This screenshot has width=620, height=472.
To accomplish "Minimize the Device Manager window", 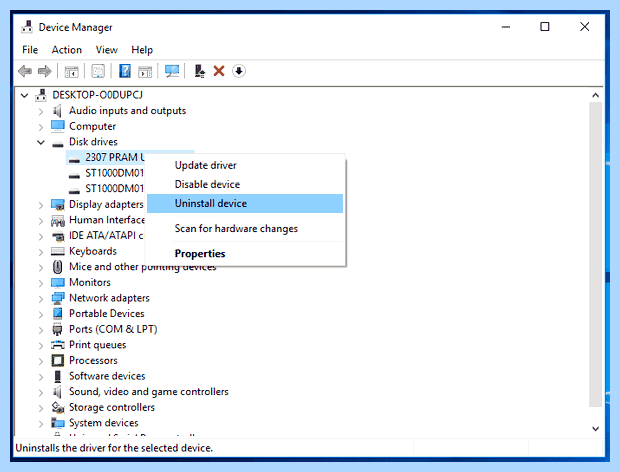I will (506, 27).
